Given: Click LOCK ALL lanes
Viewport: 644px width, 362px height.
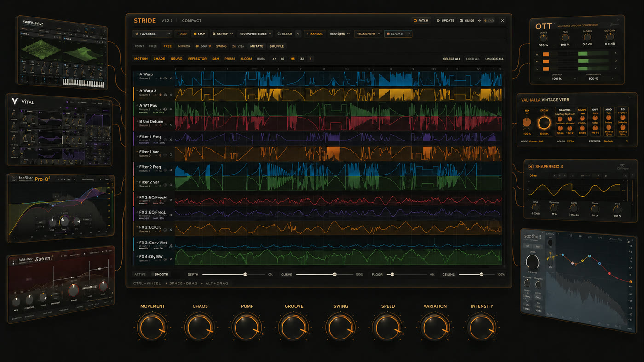Looking at the screenshot, I should click(473, 59).
